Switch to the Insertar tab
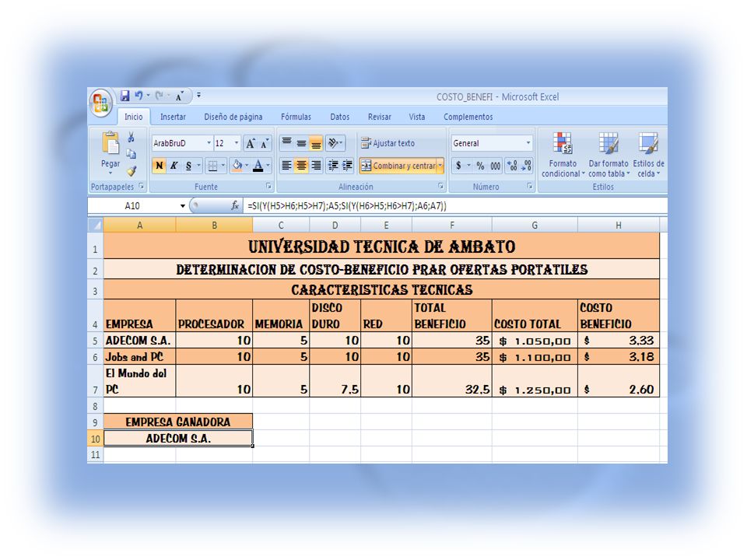The image size is (747, 560). [173, 117]
